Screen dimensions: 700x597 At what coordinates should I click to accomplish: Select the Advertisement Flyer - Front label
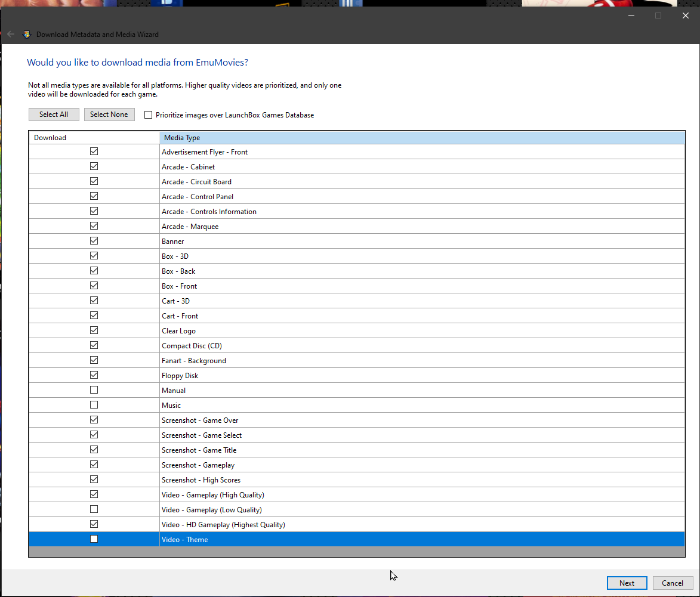[x=205, y=152]
